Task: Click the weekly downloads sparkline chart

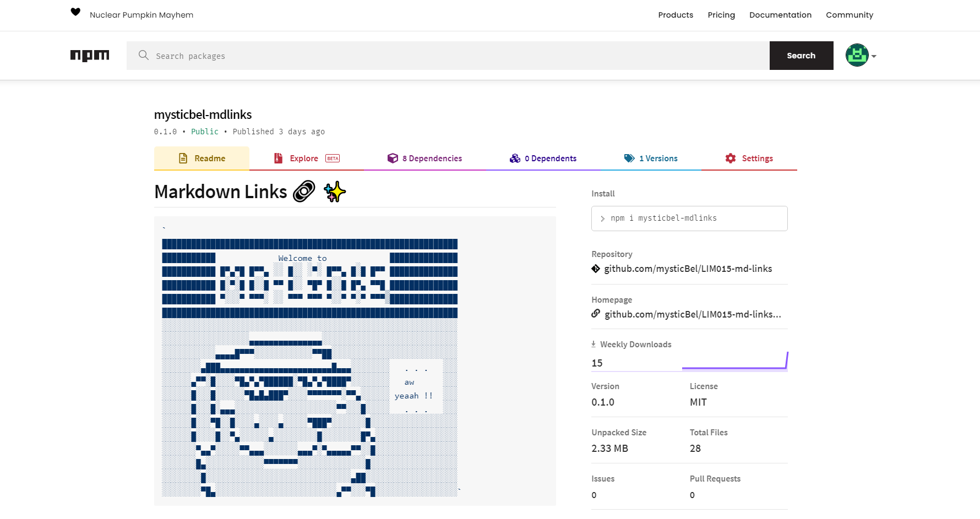Action: coord(735,361)
